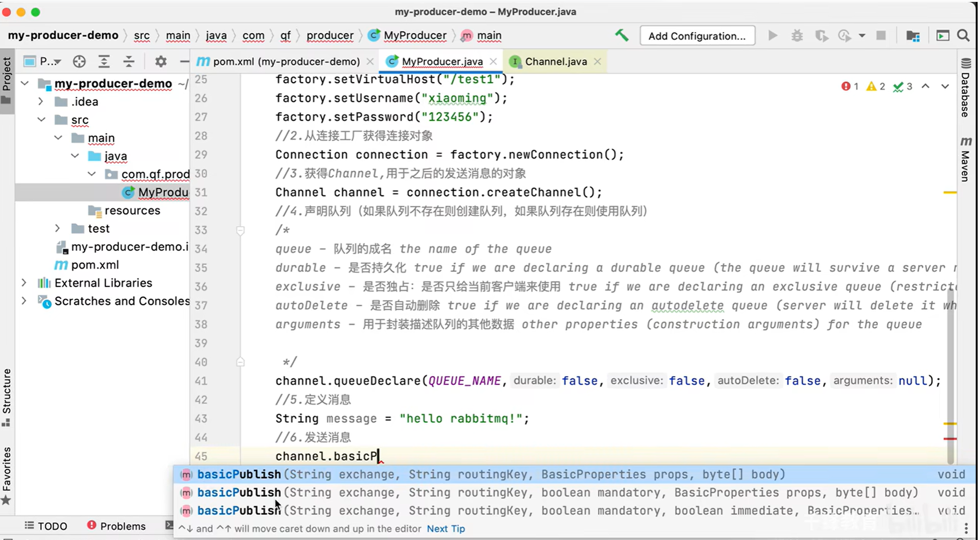
Task: Open the Database tool window
Action: (965, 89)
